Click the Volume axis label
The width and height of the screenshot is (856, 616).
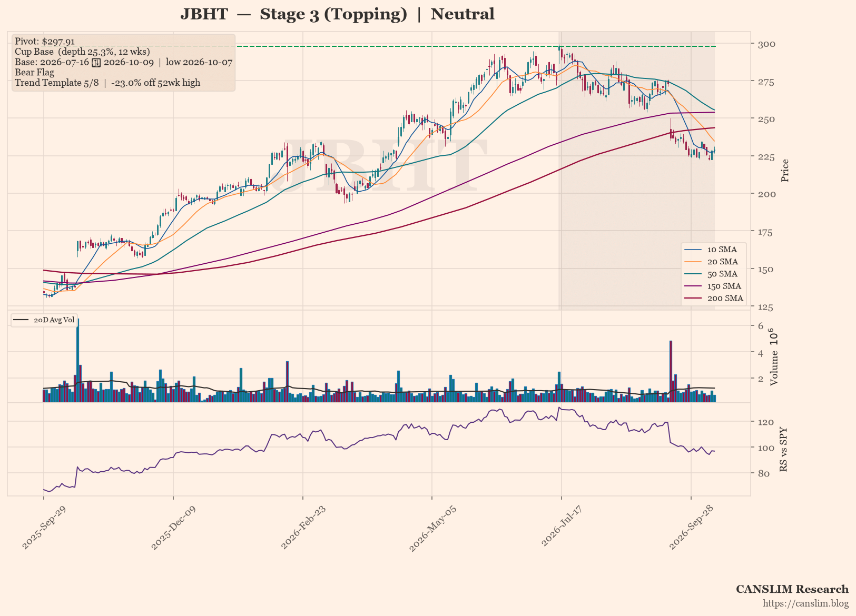[773, 357]
